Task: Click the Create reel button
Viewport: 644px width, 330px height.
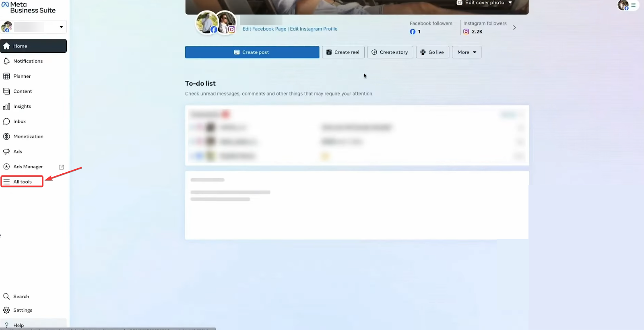Action: [x=343, y=52]
